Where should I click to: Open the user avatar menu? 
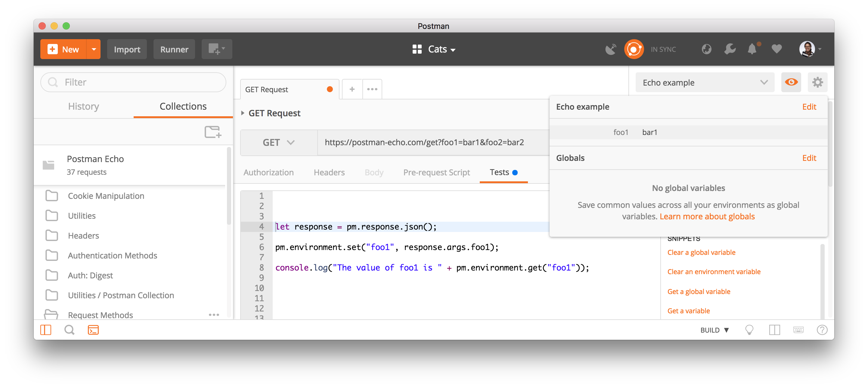pos(809,49)
